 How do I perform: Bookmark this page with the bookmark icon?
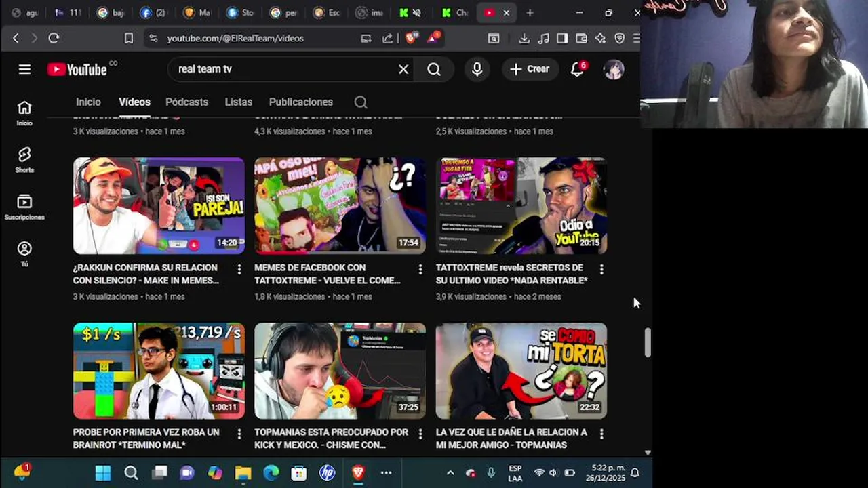[129, 39]
